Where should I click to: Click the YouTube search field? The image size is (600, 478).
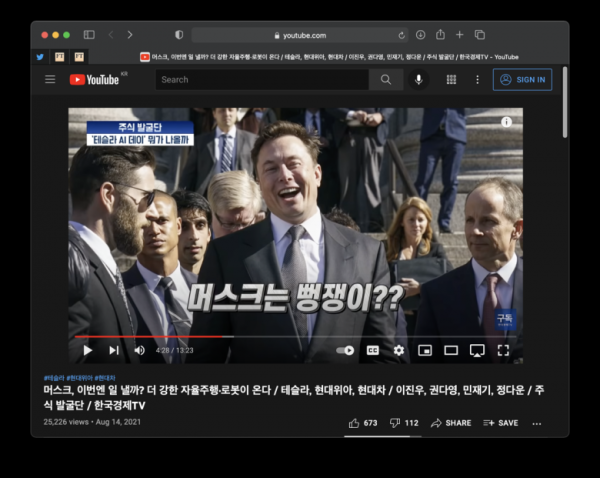pyautogui.click(x=262, y=80)
